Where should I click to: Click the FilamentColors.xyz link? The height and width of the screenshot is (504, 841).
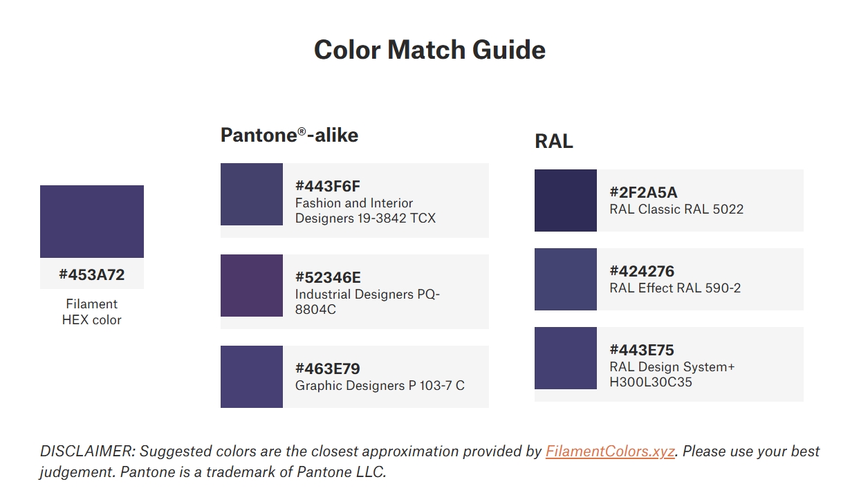tap(609, 451)
